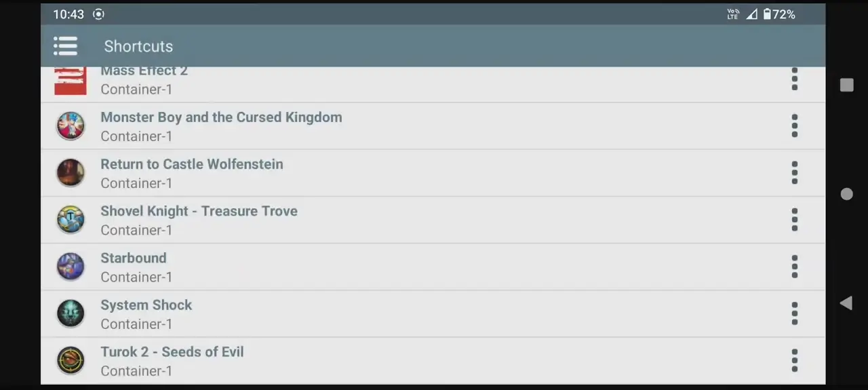Open the hamburger navigation menu

coord(66,46)
